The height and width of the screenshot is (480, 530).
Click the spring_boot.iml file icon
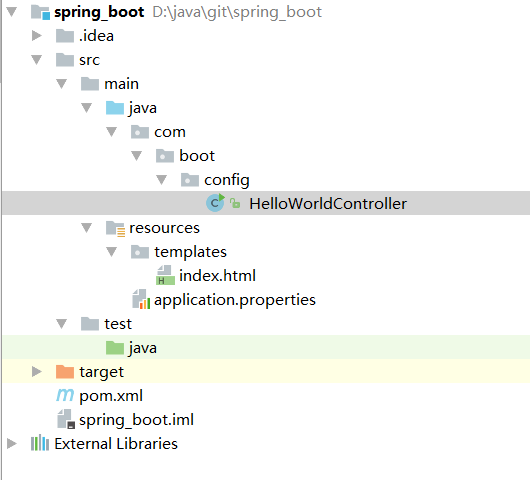pos(66,419)
